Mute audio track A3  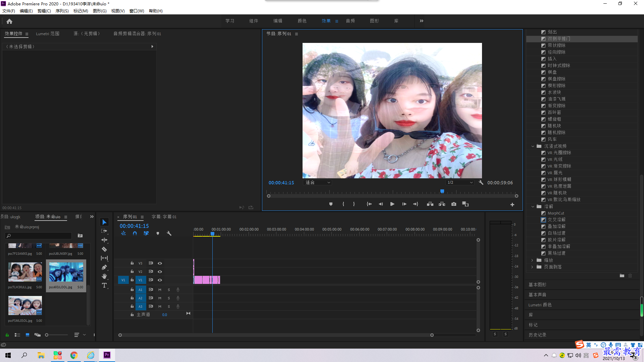[x=160, y=306]
